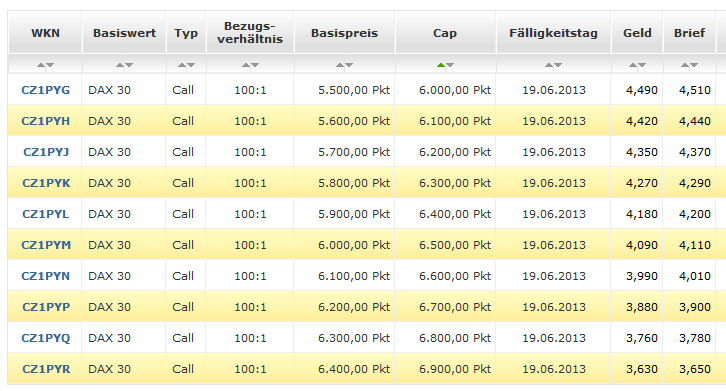Select Brief value 3,650
Screen dimensions: 726x391
pos(695,369)
